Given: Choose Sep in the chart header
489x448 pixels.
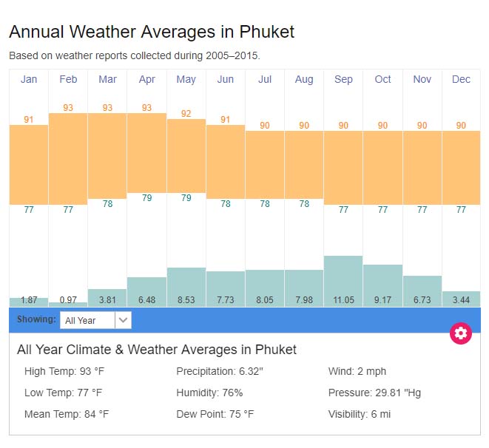Looking at the screenshot, I should pos(343,80).
